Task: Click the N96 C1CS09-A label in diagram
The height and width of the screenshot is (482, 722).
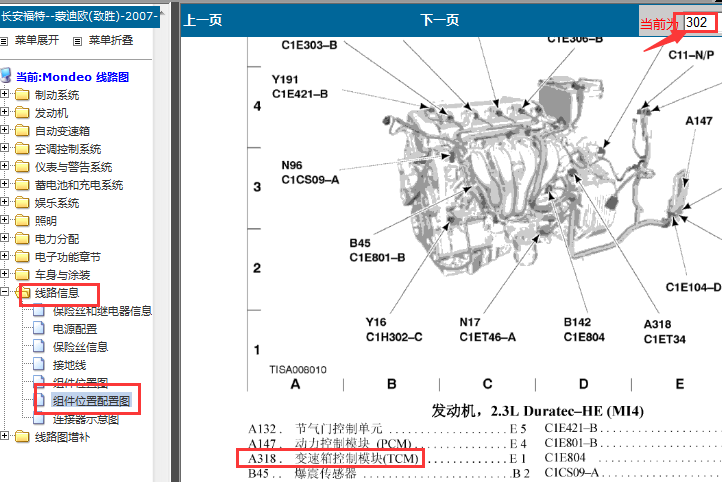Action: [310, 172]
